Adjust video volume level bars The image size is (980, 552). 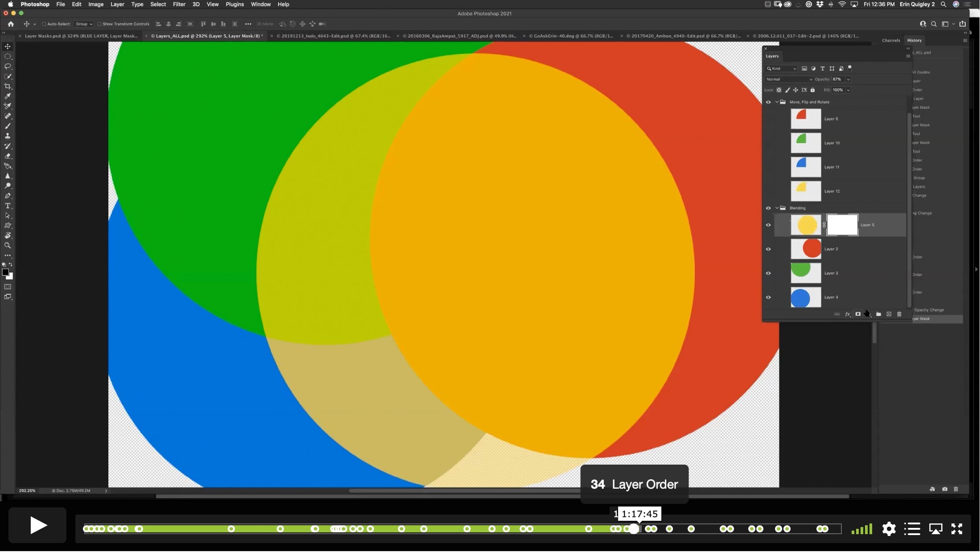click(x=861, y=529)
